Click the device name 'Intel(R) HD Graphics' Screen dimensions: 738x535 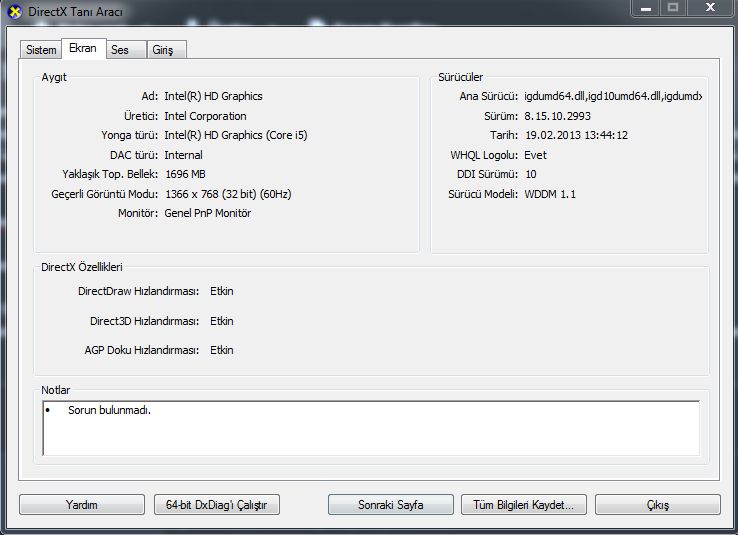coord(213,96)
